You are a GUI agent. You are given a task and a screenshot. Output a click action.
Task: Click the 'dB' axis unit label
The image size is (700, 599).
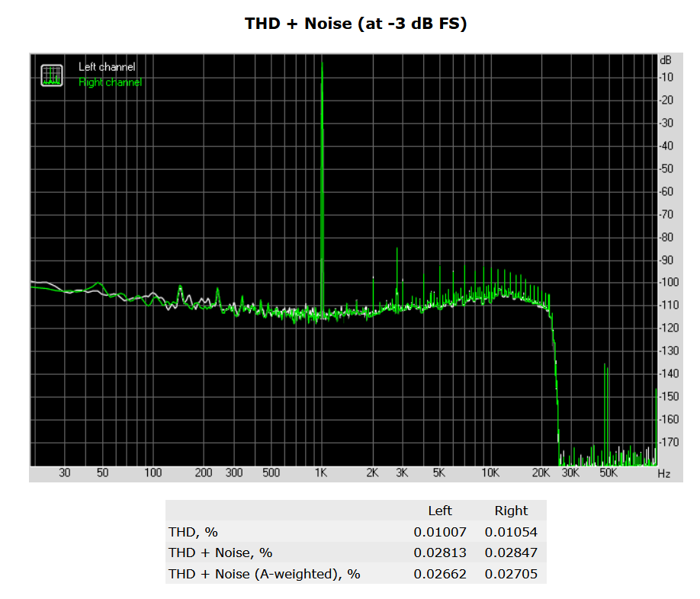[x=665, y=60]
